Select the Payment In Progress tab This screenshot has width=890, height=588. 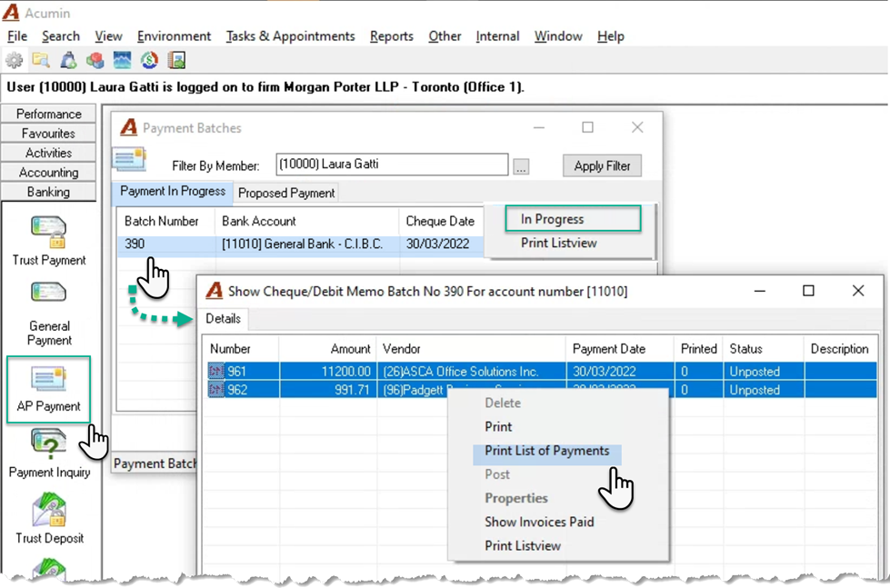click(173, 192)
